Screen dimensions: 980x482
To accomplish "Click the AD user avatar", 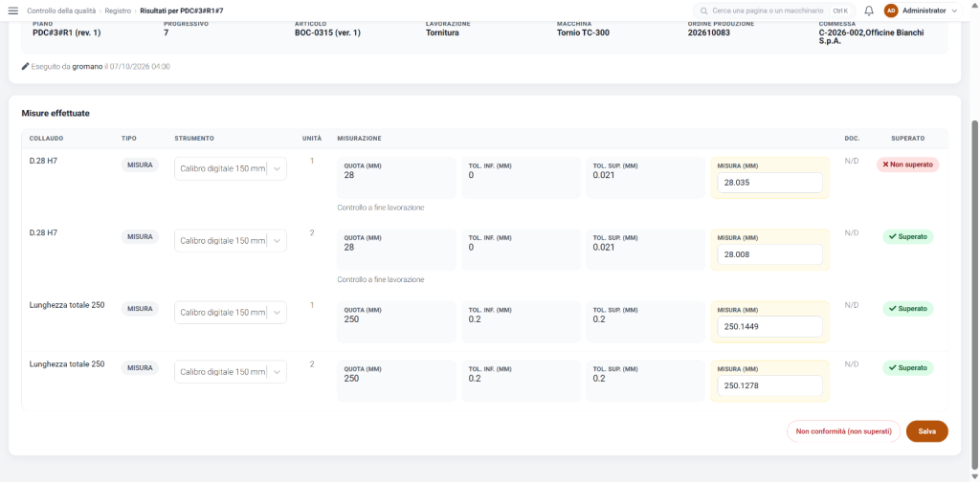I will coord(891,11).
